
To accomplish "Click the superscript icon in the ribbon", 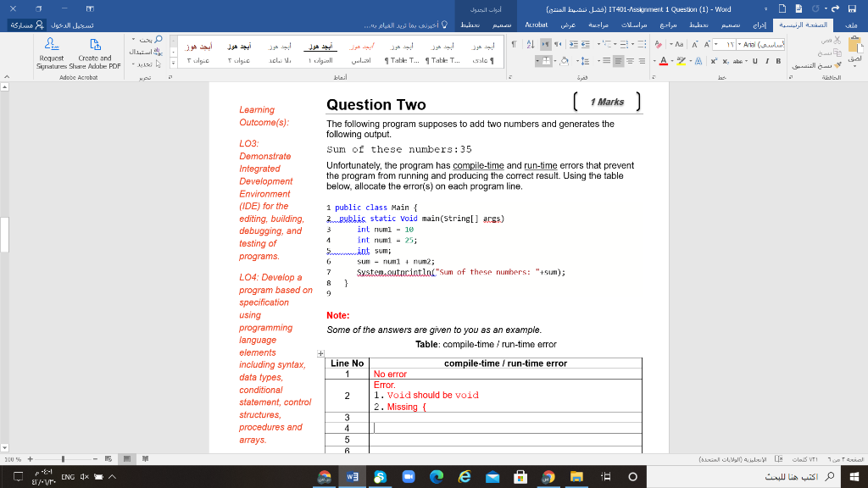I will [x=713, y=61].
